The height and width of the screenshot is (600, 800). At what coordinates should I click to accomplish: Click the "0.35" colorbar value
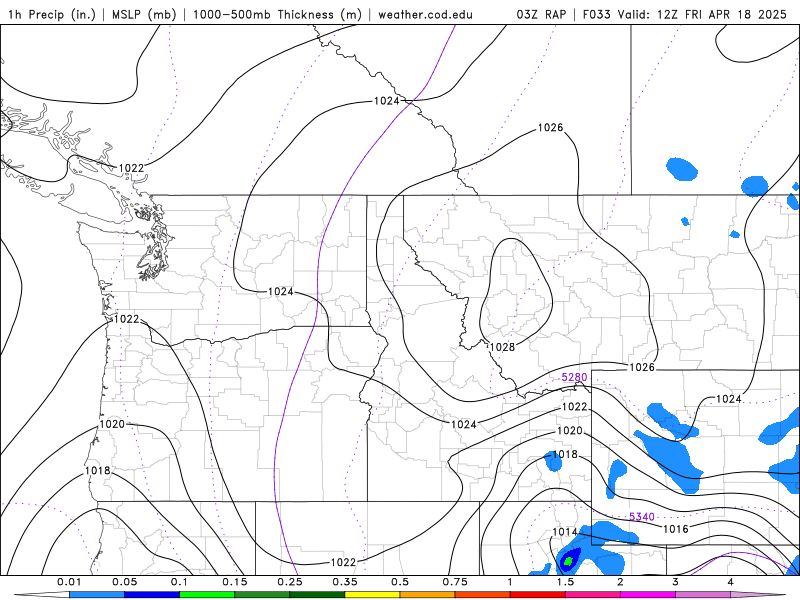(345, 582)
